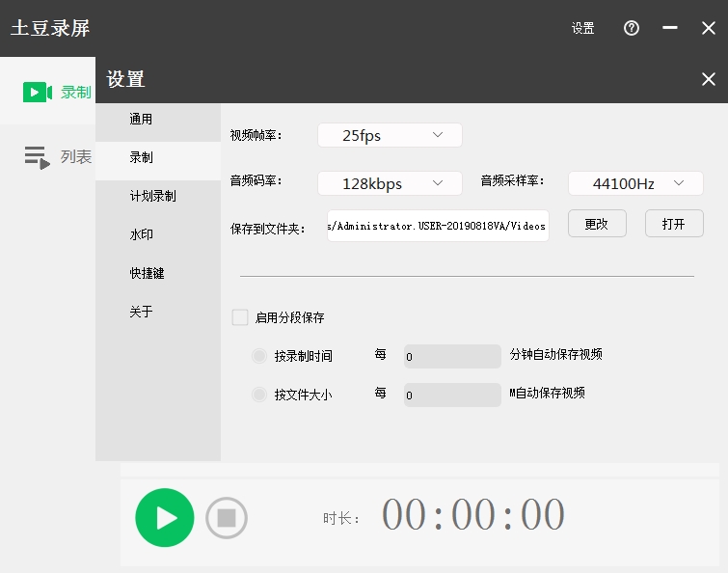Click the green play record button
The height and width of the screenshot is (573, 728).
(165, 518)
